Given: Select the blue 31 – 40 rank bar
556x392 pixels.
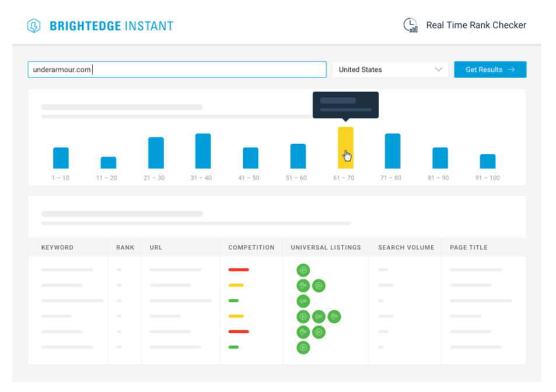Looking at the screenshot, I should coord(203,151).
